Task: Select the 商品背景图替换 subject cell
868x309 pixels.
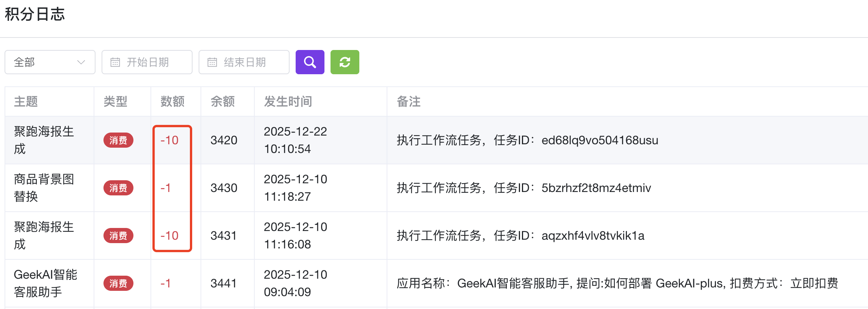Action: coord(44,188)
